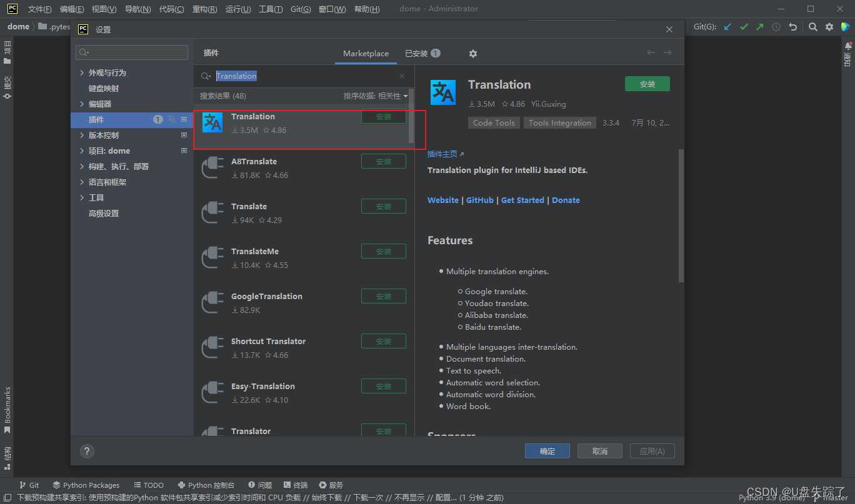
Task: Click the GoogleTranslation plug icon
Action: [x=212, y=302]
